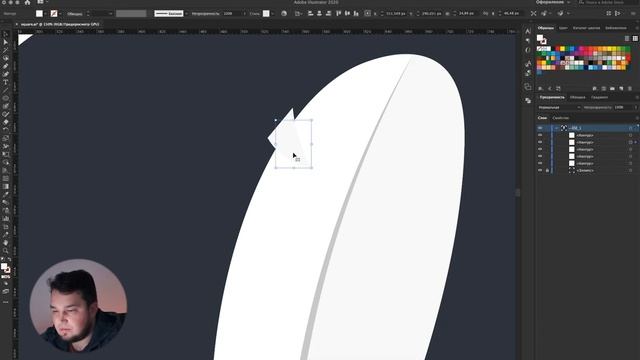Click the target circle of the top layer
This screenshot has height=360, width=640.
point(631,128)
